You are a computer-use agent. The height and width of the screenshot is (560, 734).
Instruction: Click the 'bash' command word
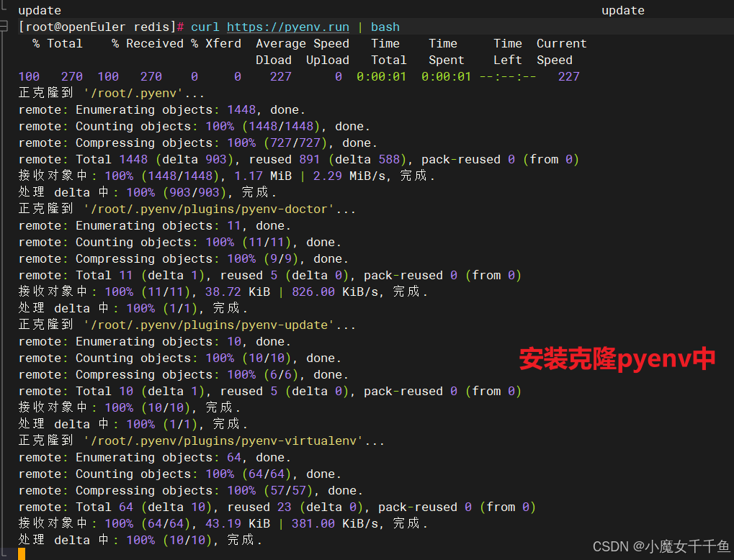pyautogui.click(x=385, y=27)
